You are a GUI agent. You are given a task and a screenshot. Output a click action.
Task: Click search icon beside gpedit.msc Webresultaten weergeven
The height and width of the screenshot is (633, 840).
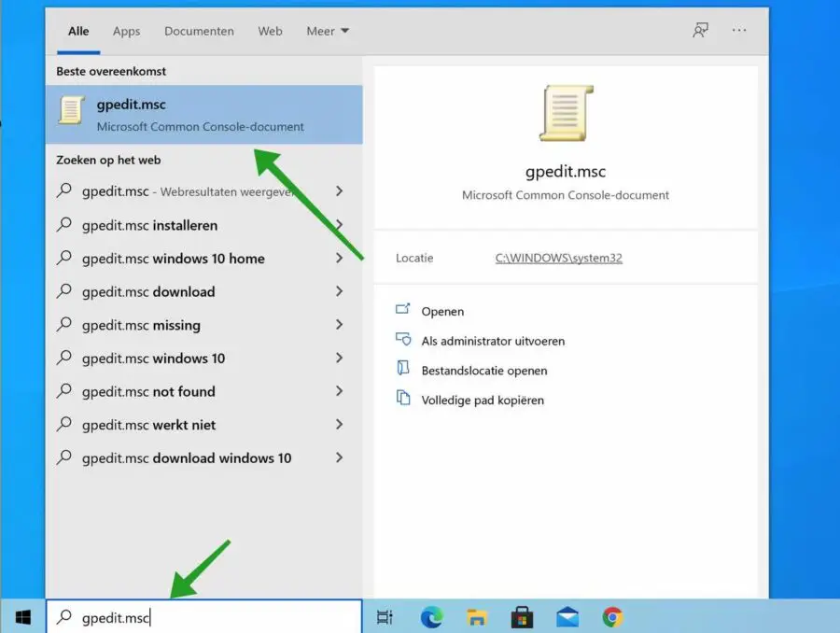[x=64, y=190]
